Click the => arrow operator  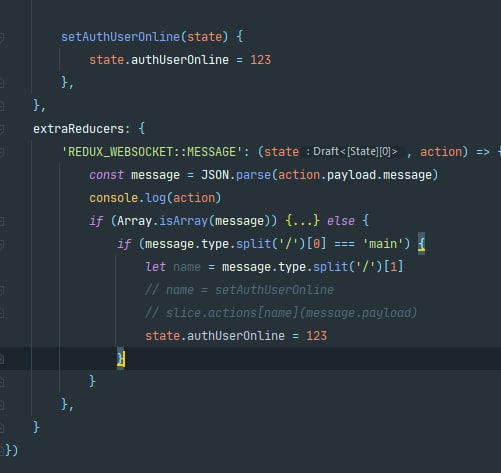483,152
